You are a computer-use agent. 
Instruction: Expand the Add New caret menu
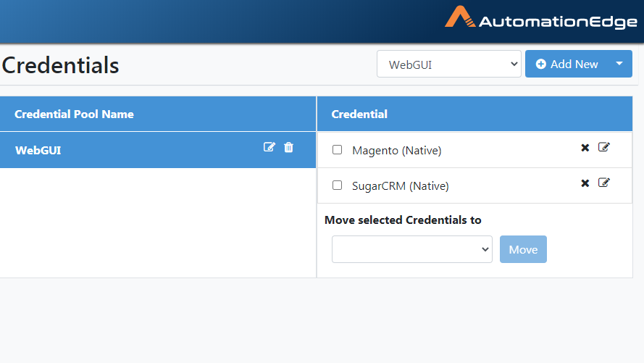coord(619,64)
